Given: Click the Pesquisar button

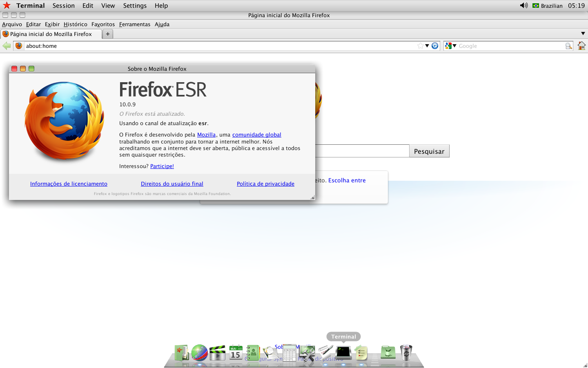Looking at the screenshot, I should [x=429, y=151].
